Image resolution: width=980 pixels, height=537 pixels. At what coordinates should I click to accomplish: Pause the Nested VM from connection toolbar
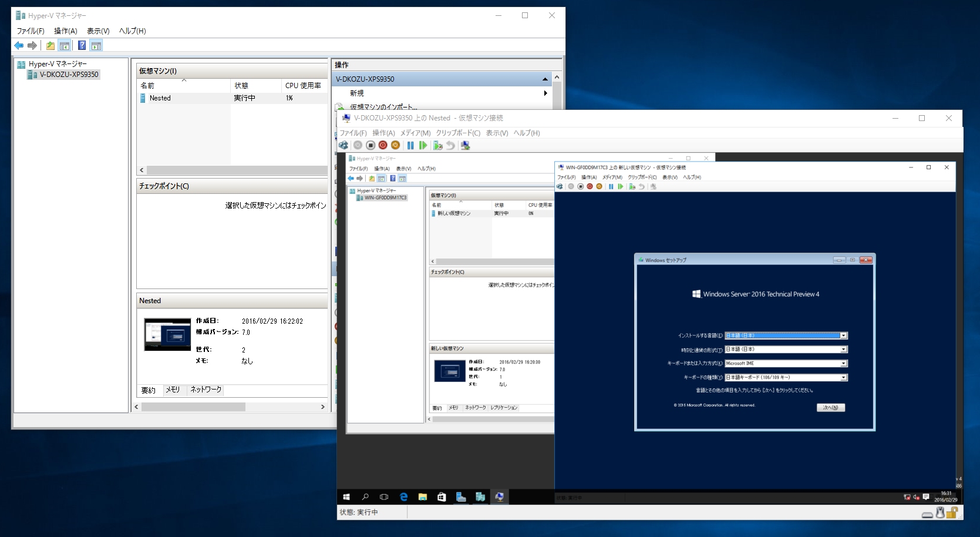[x=410, y=145]
